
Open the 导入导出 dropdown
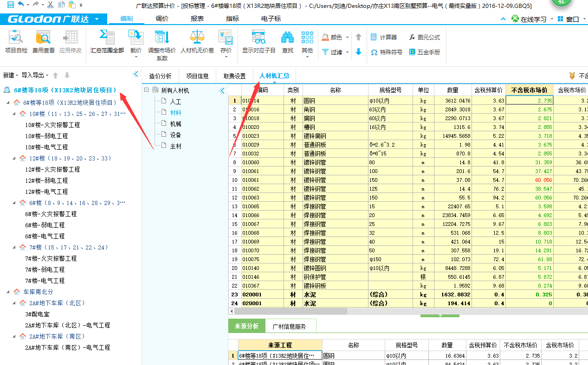coord(35,75)
